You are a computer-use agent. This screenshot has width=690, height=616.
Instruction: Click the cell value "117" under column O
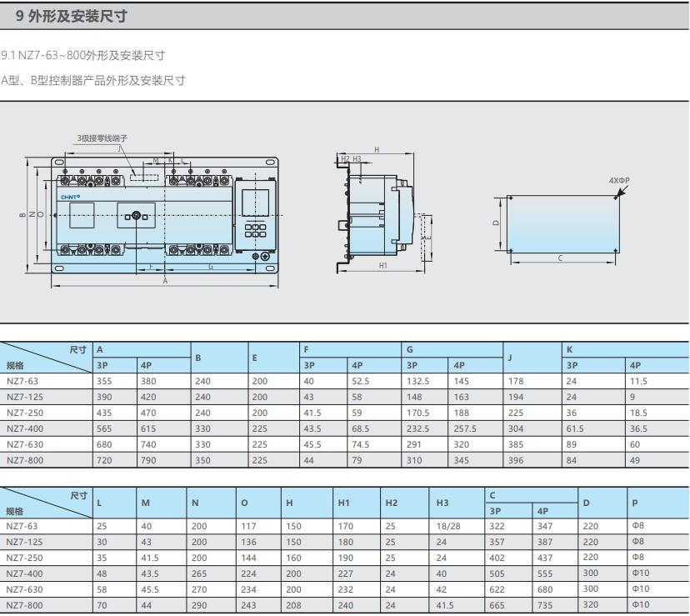click(248, 527)
